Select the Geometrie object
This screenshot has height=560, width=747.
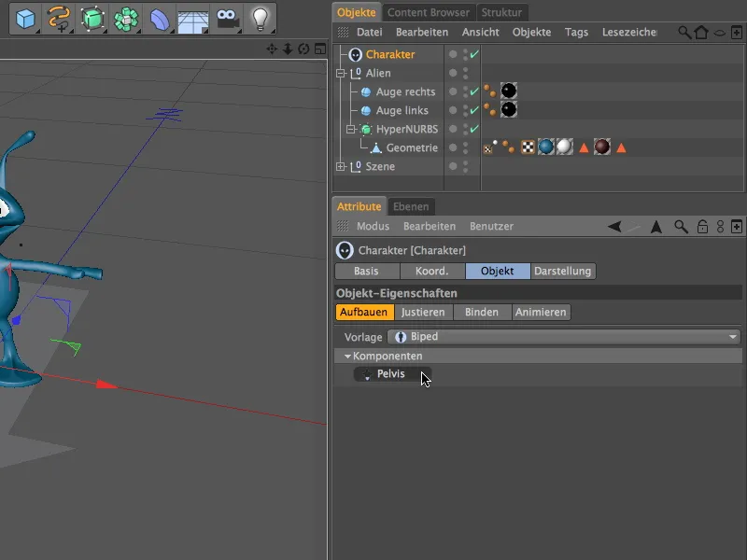tap(412, 147)
